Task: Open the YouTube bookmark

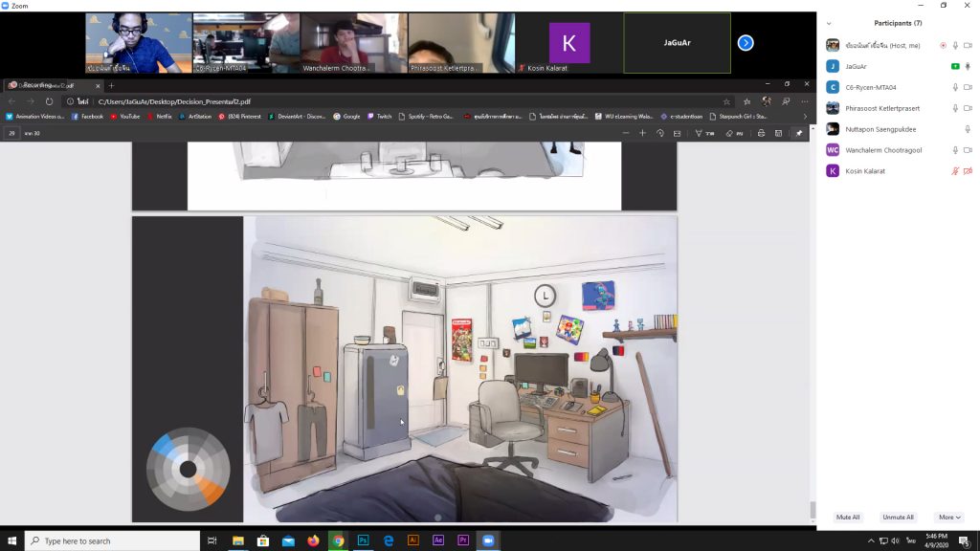Action: click(124, 117)
